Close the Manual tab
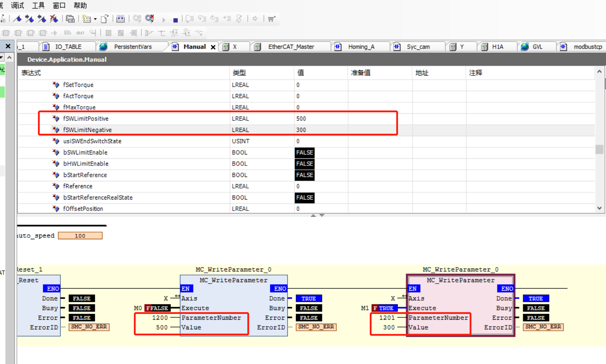 pos(213,47)
